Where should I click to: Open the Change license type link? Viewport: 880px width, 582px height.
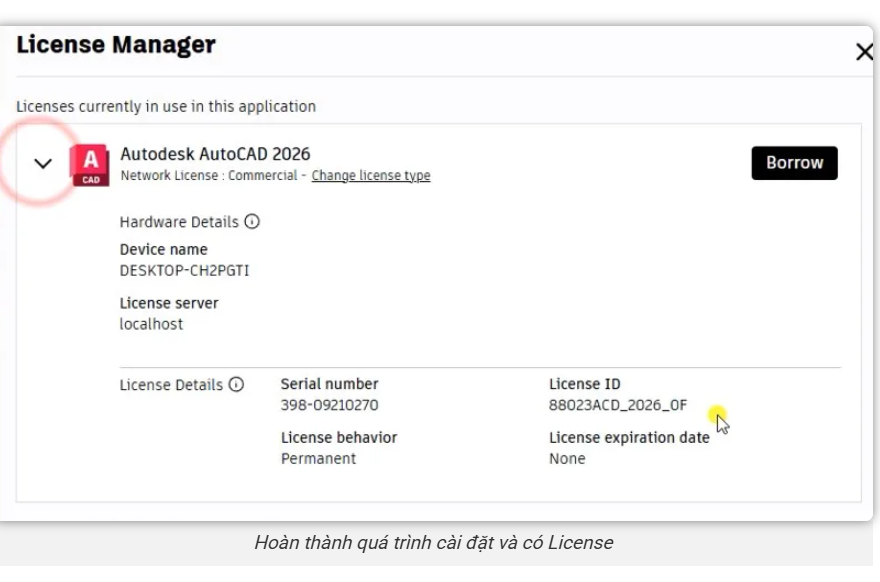pos(370,176)
